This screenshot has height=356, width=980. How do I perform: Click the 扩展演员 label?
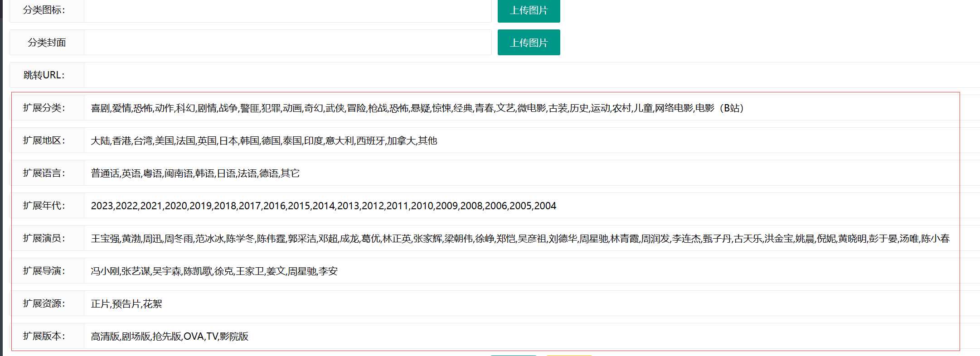tap(44, 238)
